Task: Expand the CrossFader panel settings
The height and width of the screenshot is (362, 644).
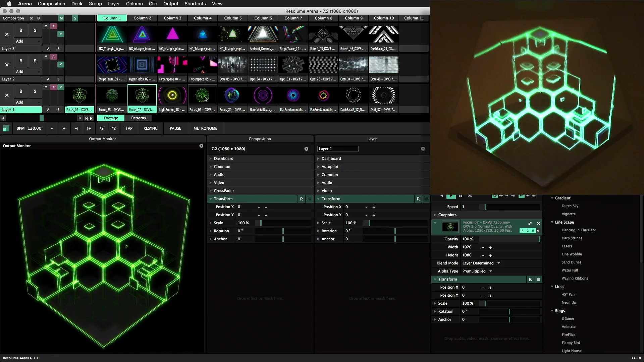Action: click(211, 190)
